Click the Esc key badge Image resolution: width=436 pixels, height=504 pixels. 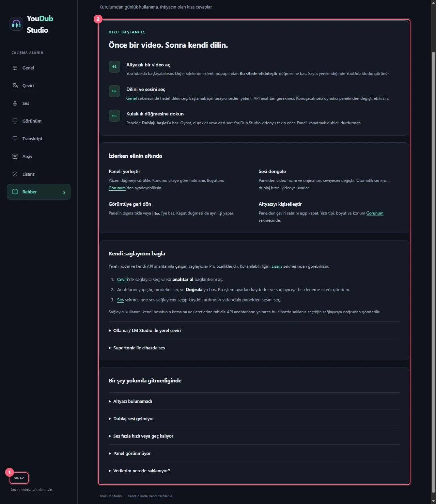(157, 214)
